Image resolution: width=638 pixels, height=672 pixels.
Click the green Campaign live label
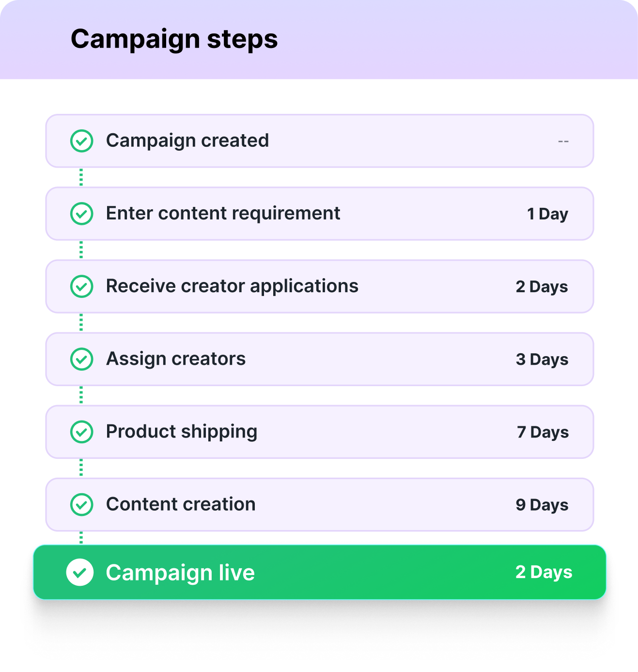click(x=180, y=573)
